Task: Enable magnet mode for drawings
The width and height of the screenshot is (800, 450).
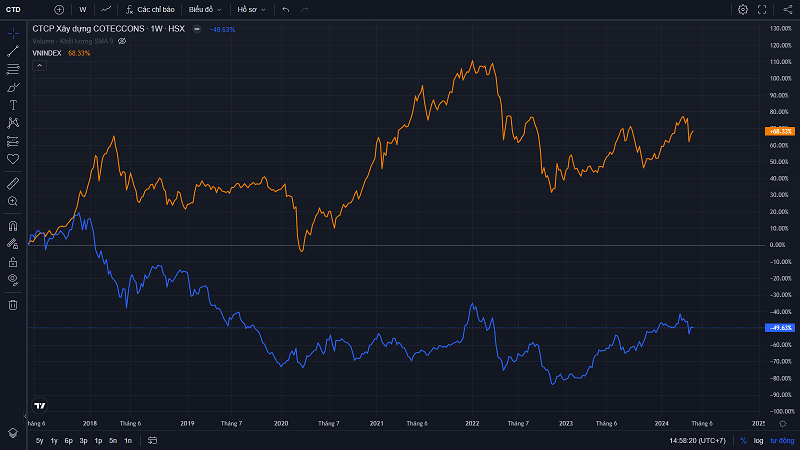Action: click(x=13, y=226)
